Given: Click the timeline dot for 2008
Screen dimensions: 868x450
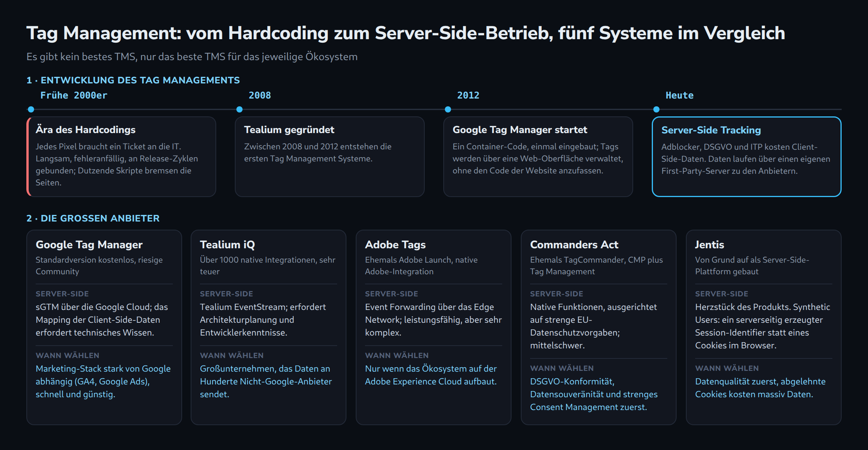Looking at the screenshot, I should coord(239,109).
